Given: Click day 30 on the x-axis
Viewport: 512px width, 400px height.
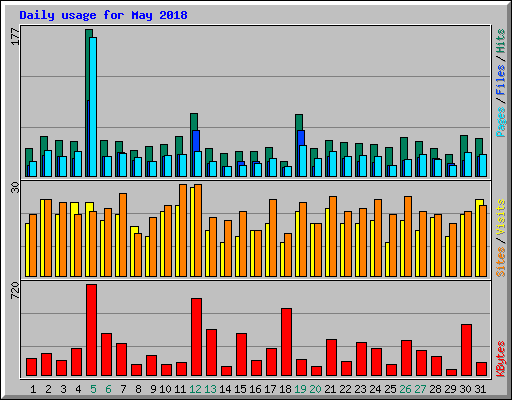Looking at the screenshot, I should tap(465, 389).
